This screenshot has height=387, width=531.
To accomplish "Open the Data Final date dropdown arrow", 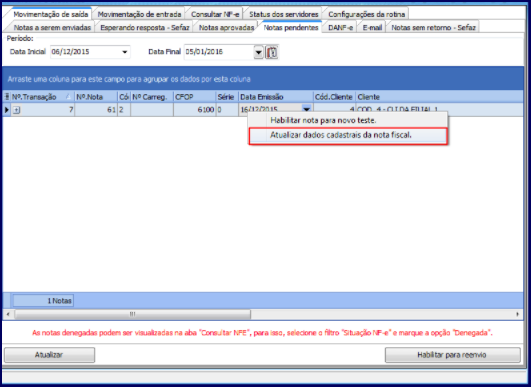I will pyautogui.click(x=259, y=52).
